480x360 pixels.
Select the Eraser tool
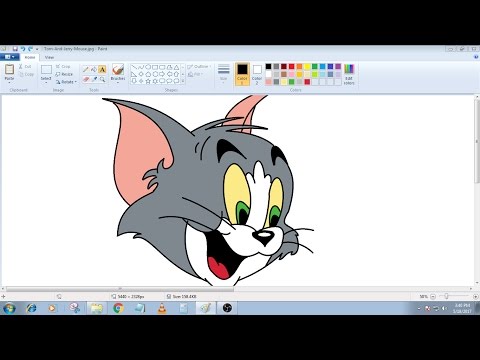coord(86,79)
